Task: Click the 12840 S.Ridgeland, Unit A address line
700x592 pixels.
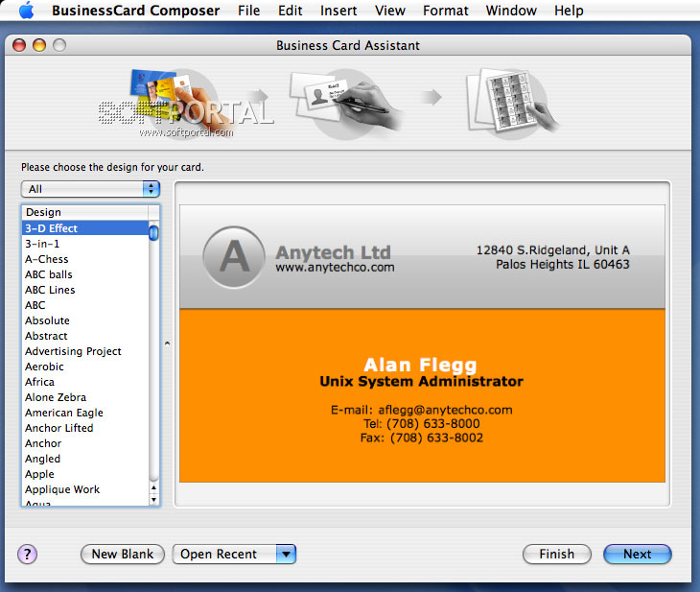Action: [x=552, y=249]
